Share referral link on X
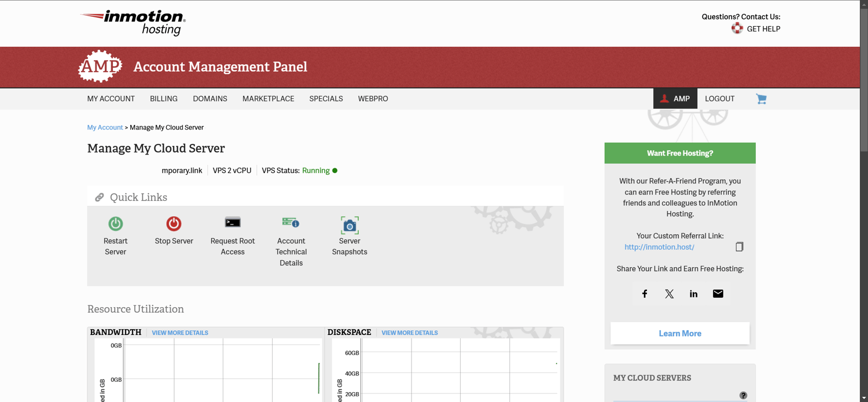This screenshot has width=868, height=402. [669, 294]
